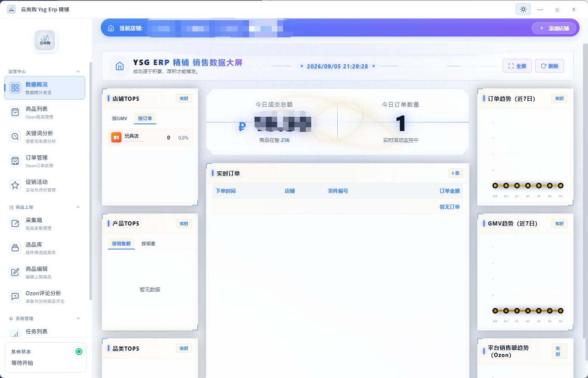Image resolution: width=588 pixels, height=378 pixels.
Task: Click the 下单时间 column header
Action: click(x=226, y=191)
